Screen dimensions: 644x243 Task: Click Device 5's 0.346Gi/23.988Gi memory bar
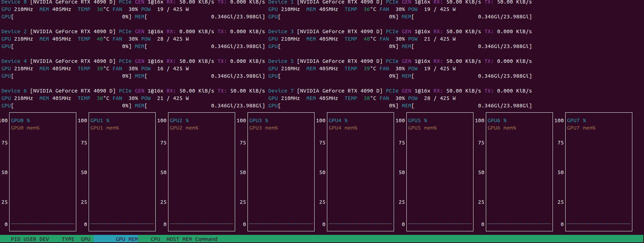point(467,76)
